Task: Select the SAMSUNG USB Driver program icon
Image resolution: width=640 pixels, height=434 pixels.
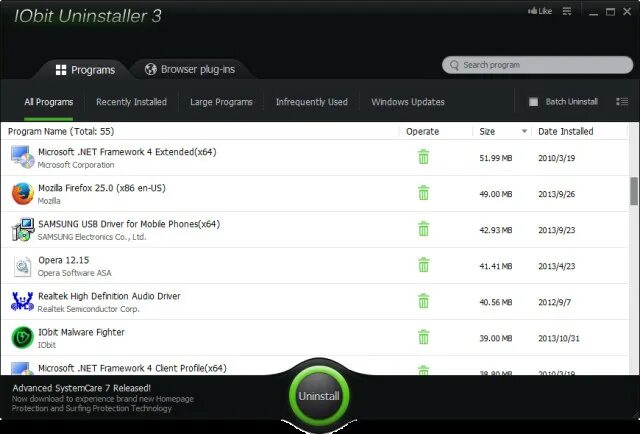Action: coord(22,229)
